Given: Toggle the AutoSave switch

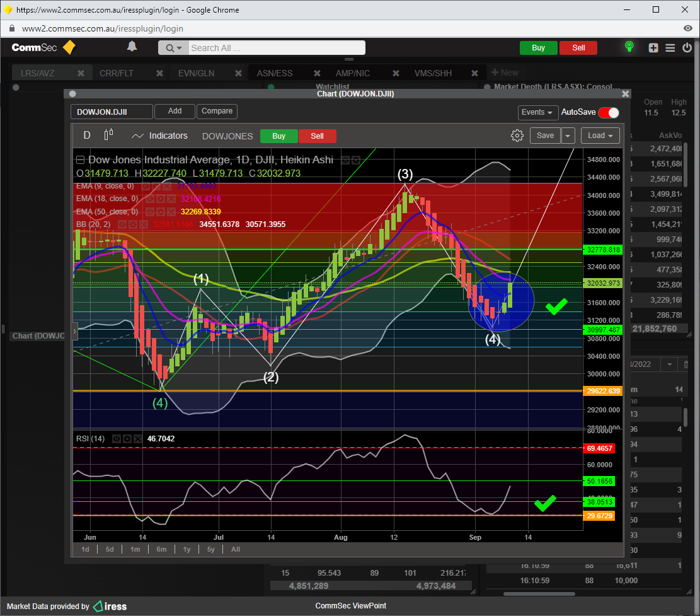Looking at the screenshot, I should 608,112.
